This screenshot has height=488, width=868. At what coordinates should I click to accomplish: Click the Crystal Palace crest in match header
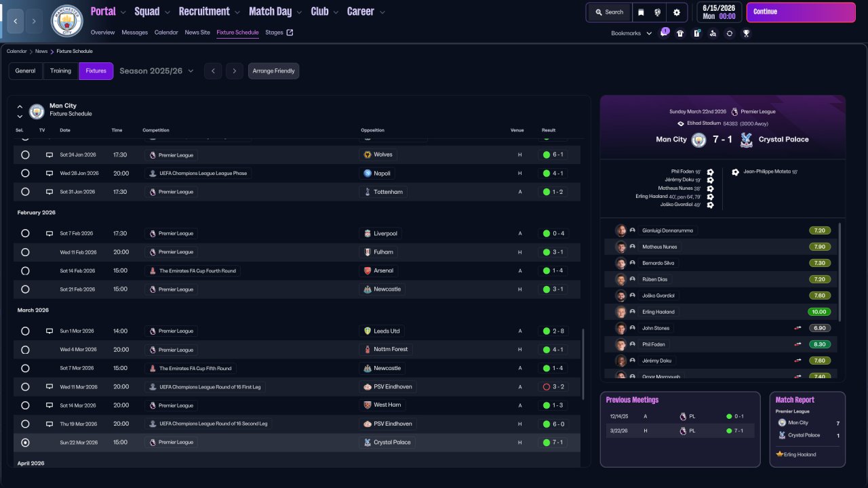pos(747,140)
